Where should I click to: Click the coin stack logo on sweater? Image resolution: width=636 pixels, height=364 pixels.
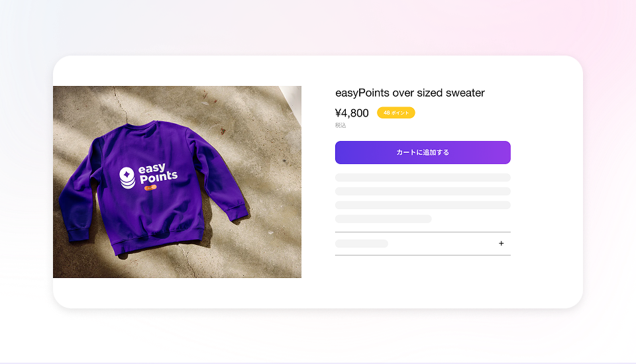point(127,177)
